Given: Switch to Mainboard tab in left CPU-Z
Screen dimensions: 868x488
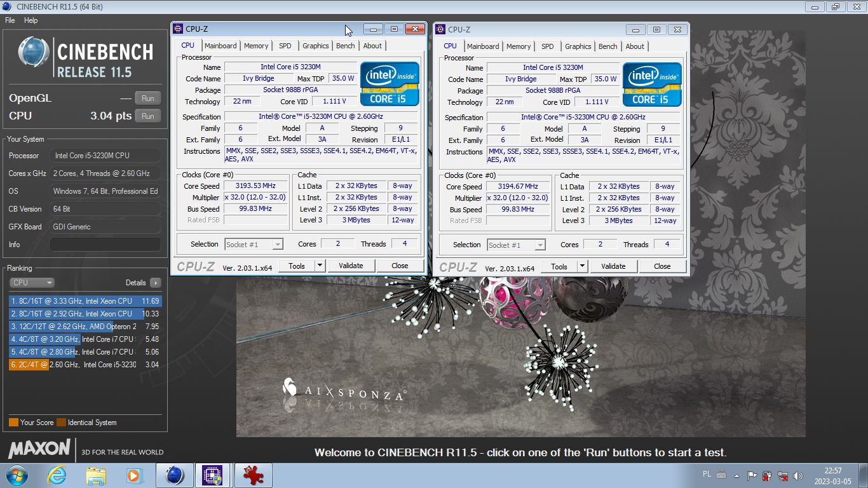Looking at the screenshot, I should 220,46.
